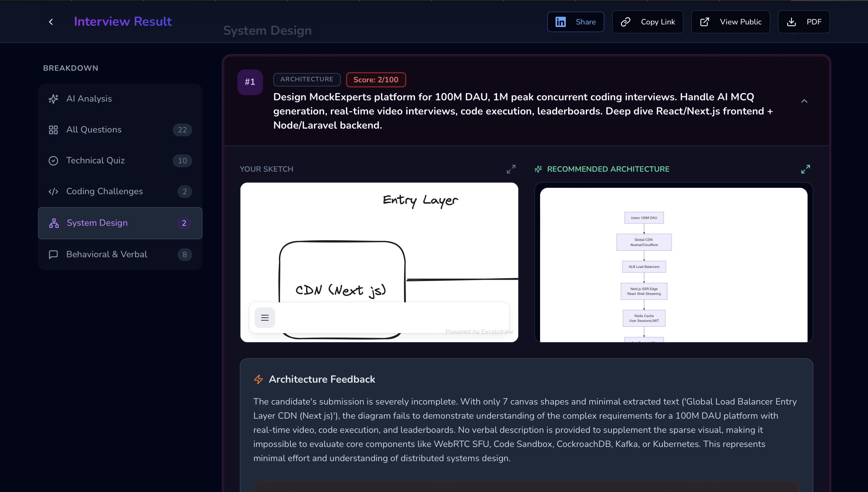Click the All Questions grid icon
This screenshot has height=492, width=868.
click(54, 129)
